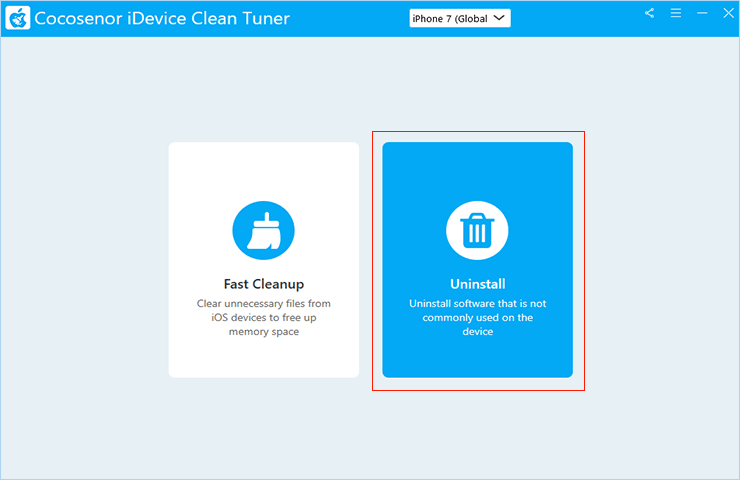Click the Cocosenor app logo icon
The width and height of the screenshot is (740, 480).
point(18,18)
